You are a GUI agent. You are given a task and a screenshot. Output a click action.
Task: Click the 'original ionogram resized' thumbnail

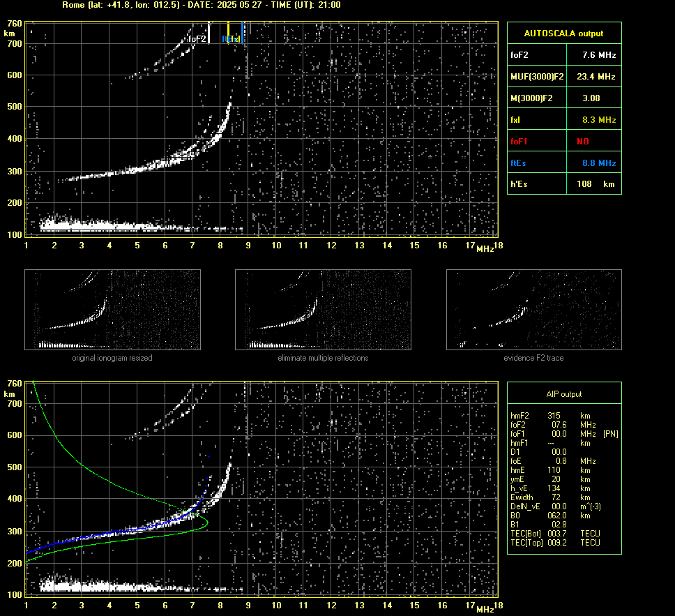[x=112, y=310]
